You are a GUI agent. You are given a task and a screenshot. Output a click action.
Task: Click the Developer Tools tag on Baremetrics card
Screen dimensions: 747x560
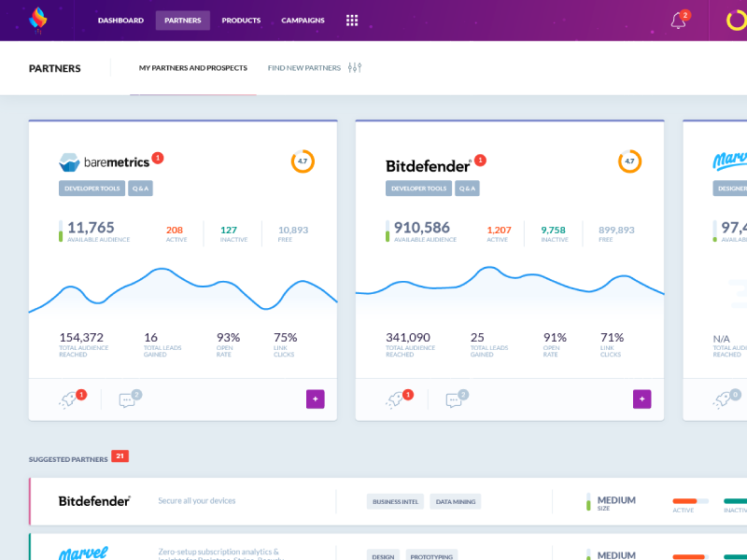(x=92, y=189)
